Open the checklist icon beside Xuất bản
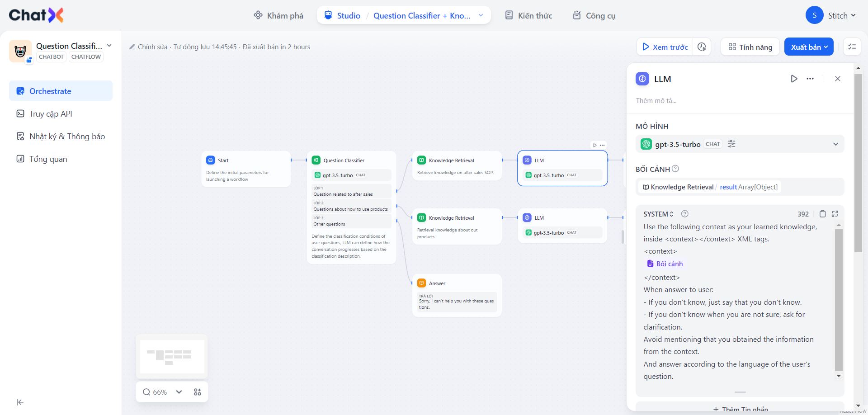868x415 pixels. coord(852,47)
